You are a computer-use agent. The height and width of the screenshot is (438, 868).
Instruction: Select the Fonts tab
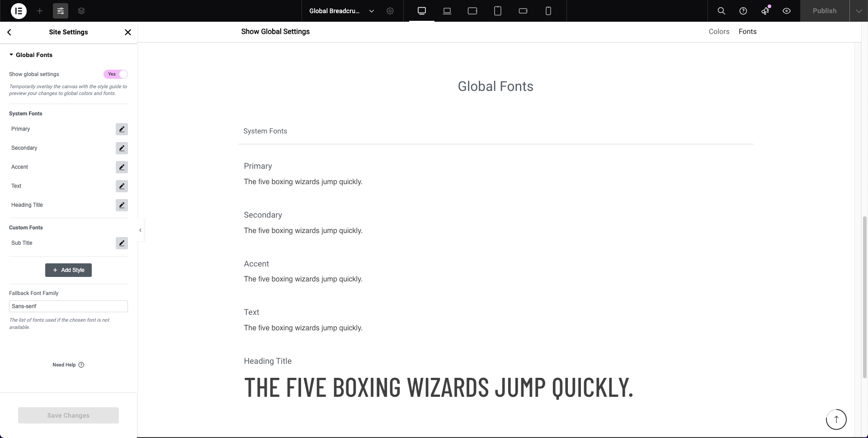747,32
